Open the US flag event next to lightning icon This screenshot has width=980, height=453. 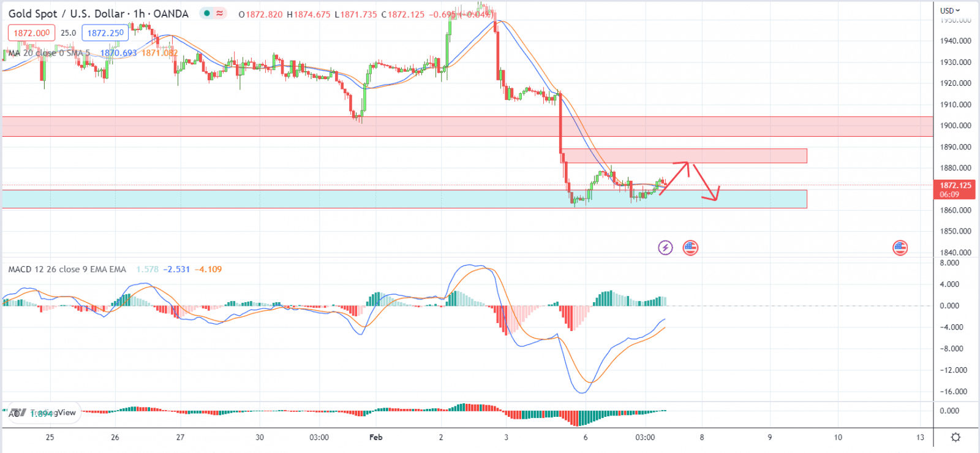[690, 248]
